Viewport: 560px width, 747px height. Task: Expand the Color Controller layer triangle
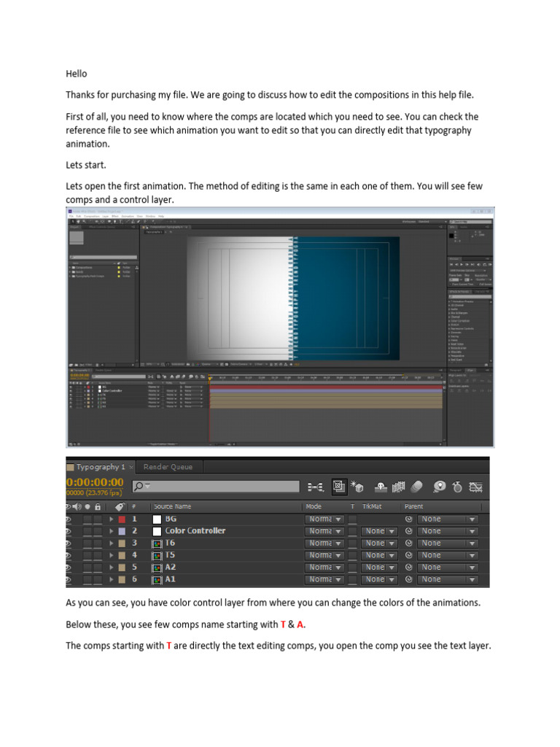point(112,531)
